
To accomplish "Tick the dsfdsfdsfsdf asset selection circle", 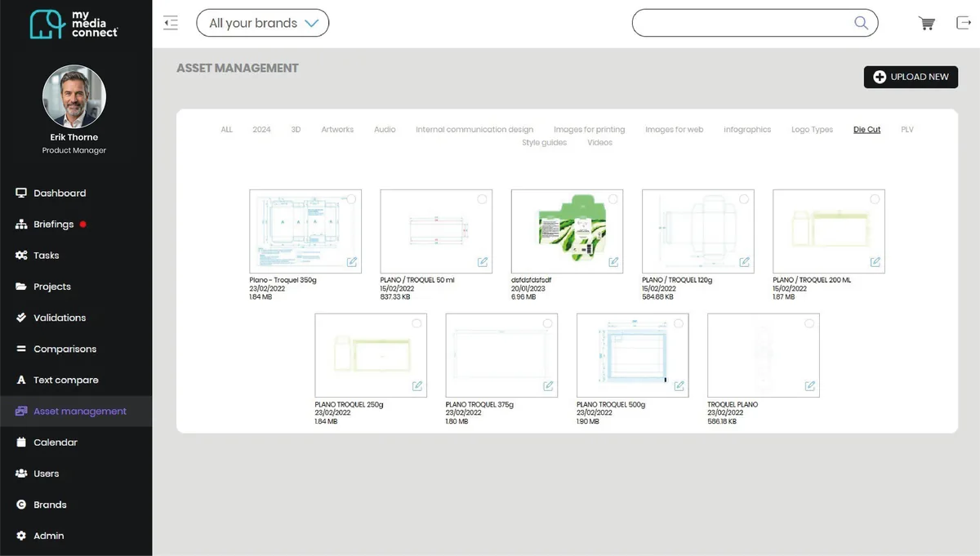I will coord(612,199).
